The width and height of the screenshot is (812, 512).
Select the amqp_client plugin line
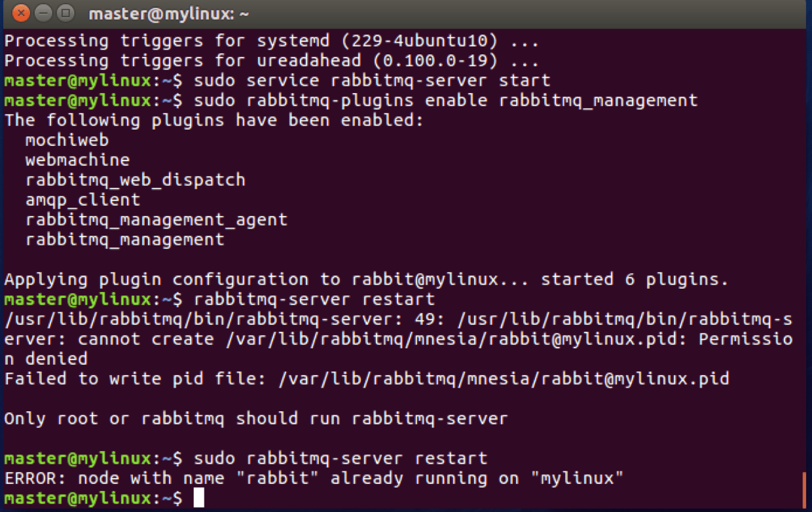tap(83, 200)
